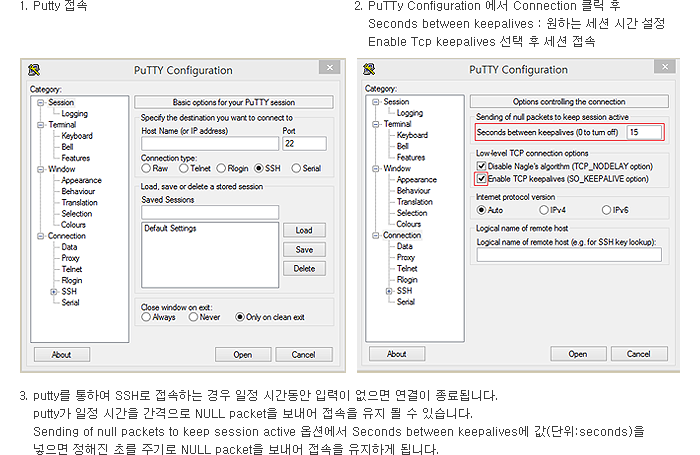Select Rlogin category in right window
The height and width of the screenshot is (455, 700).
tap(407, 280)
